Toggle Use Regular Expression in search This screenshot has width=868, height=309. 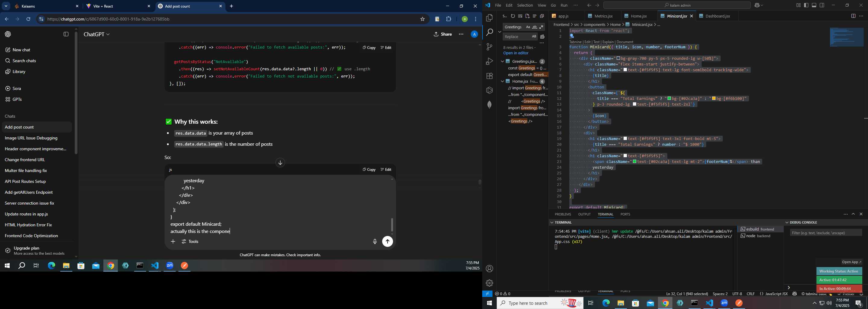542,27
